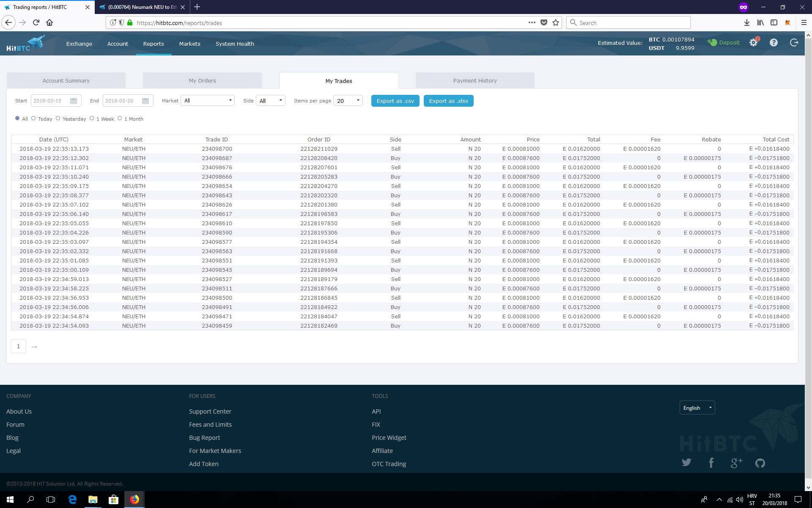
Task: Select the All time range radio
Action: [x=17, y=118]
